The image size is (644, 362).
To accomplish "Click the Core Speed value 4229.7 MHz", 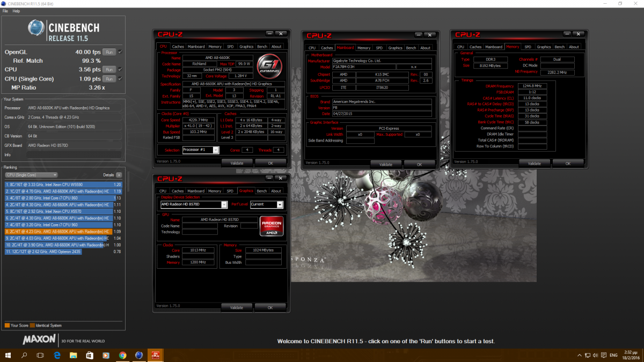I will click(198, 120).
